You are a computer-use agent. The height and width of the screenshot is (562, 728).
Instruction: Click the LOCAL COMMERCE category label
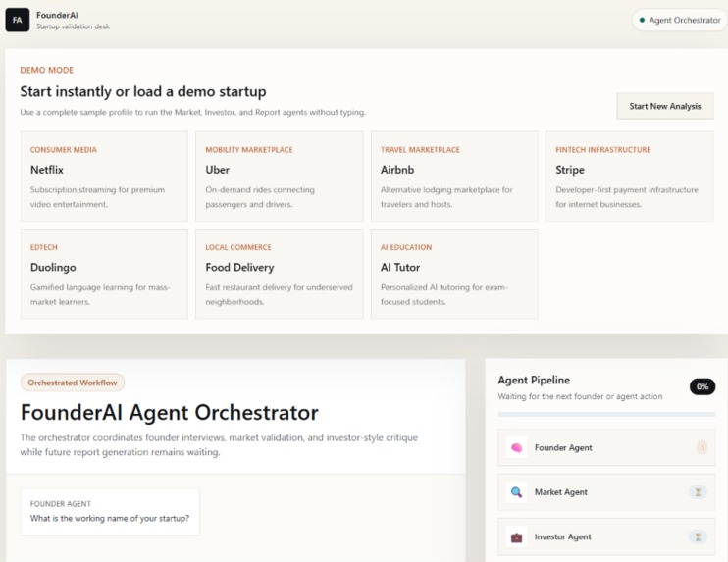click(x=238, y=247)
